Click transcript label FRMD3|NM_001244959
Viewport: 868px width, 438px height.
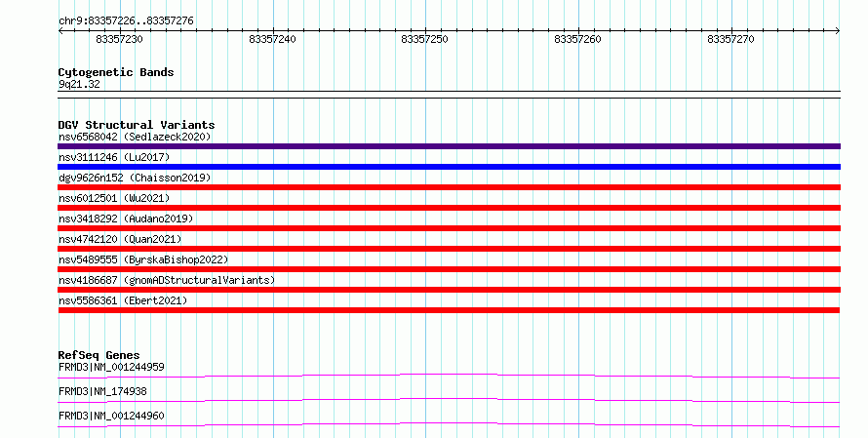pyautogui.click(x=111, y=367)
